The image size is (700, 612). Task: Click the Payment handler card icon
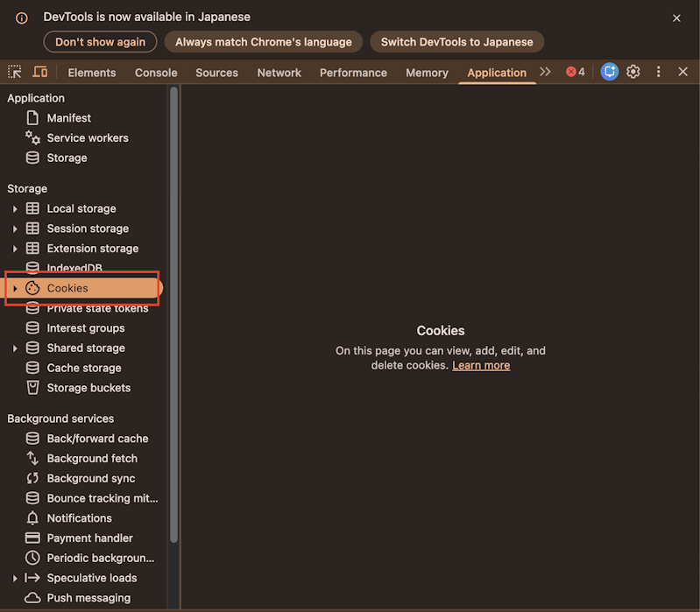32,538
